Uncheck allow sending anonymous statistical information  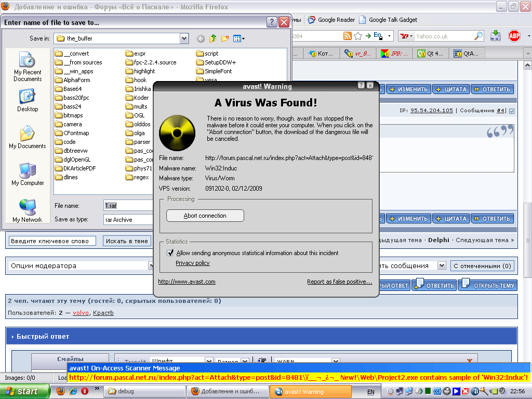[170, 253]
